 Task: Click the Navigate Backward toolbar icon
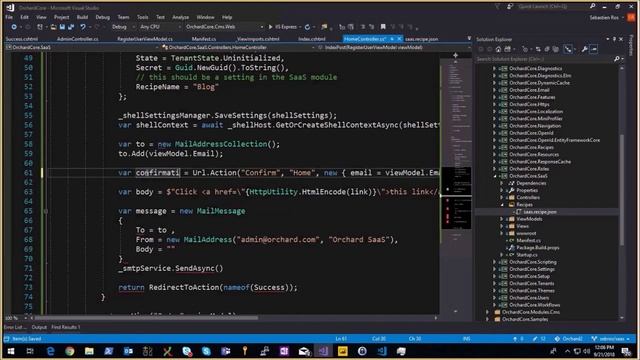point(14,27)
